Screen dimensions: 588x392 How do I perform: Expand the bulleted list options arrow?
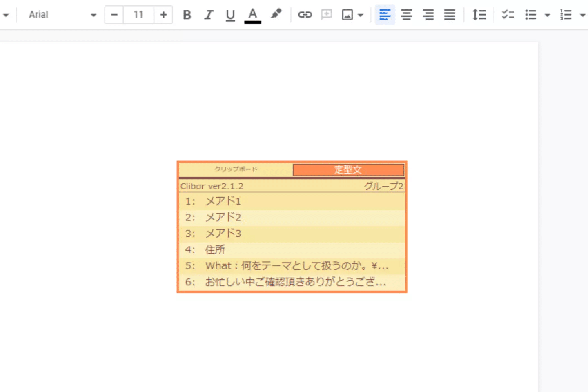tap(547, 16)
